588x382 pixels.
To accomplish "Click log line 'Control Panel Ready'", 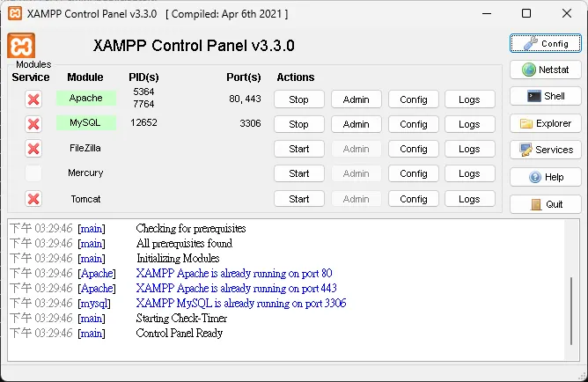I will pos(180,333).
